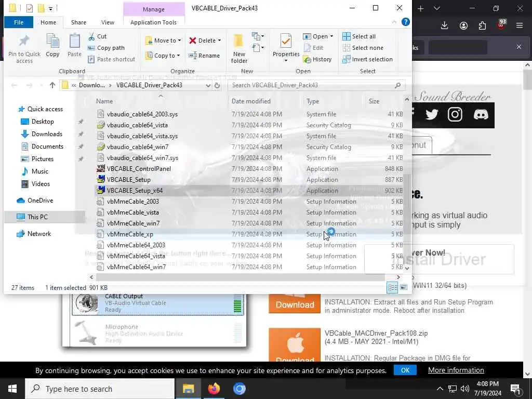Open Downloads in navigation pane

[42, 134]
